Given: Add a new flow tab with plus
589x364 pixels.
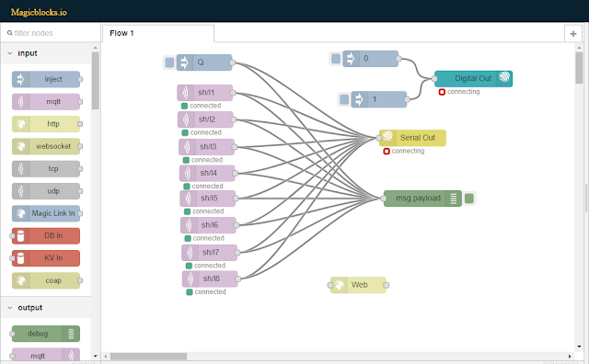Looking at the screenshot, I should click(573, 34).
